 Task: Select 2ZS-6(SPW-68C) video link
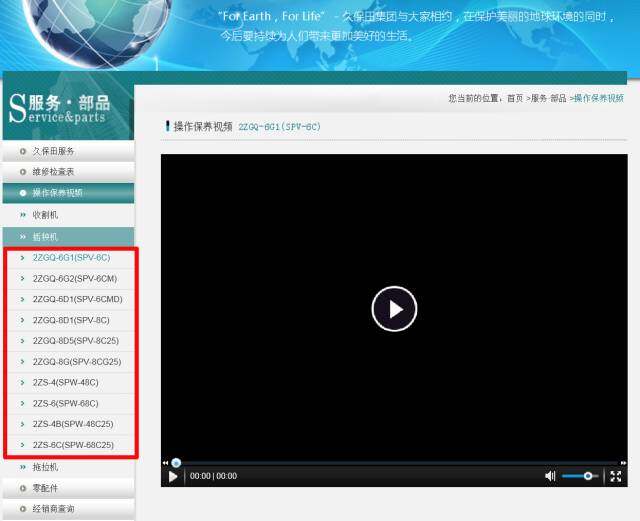(65, 403)
